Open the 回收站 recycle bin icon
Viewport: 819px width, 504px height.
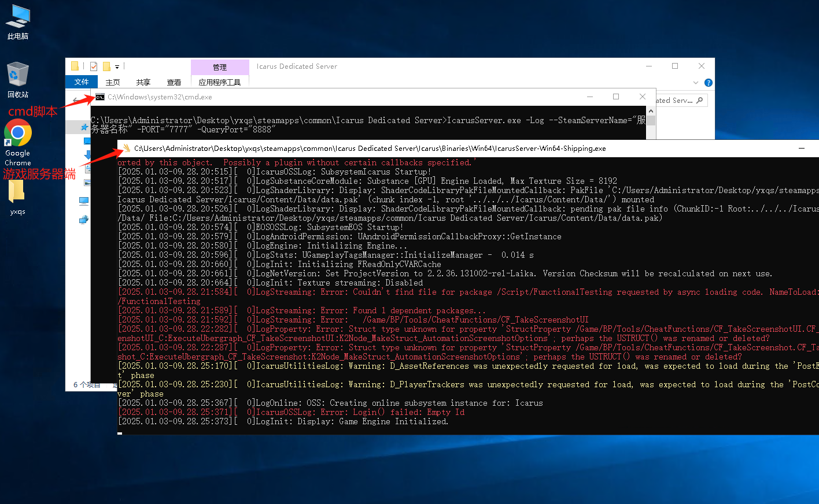[18, 80]
